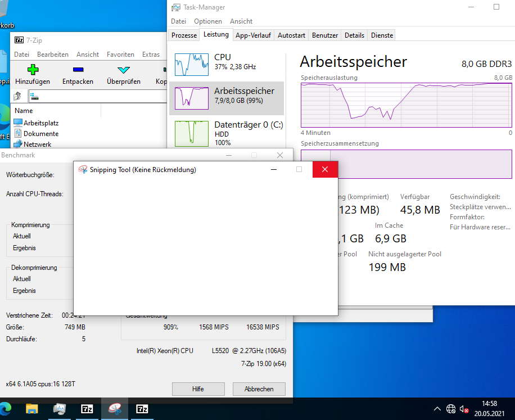Select the Datenträger 0 (C:) graph thumbnail
The width and height of the screenshot is (515, 420).
(192, 134)
